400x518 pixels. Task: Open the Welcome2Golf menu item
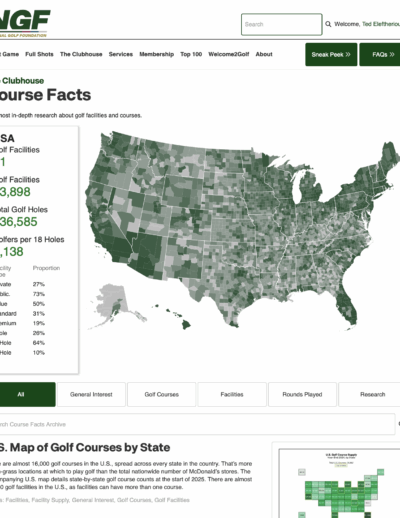[x=229, y=54]
